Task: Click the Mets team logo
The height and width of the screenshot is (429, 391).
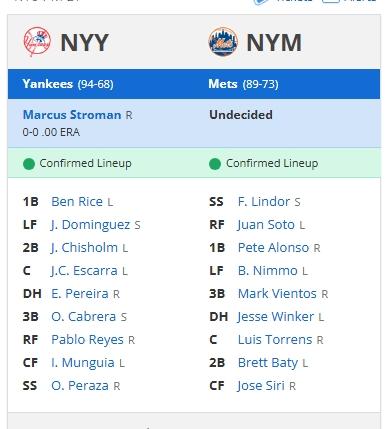Action: coord(223,42)
